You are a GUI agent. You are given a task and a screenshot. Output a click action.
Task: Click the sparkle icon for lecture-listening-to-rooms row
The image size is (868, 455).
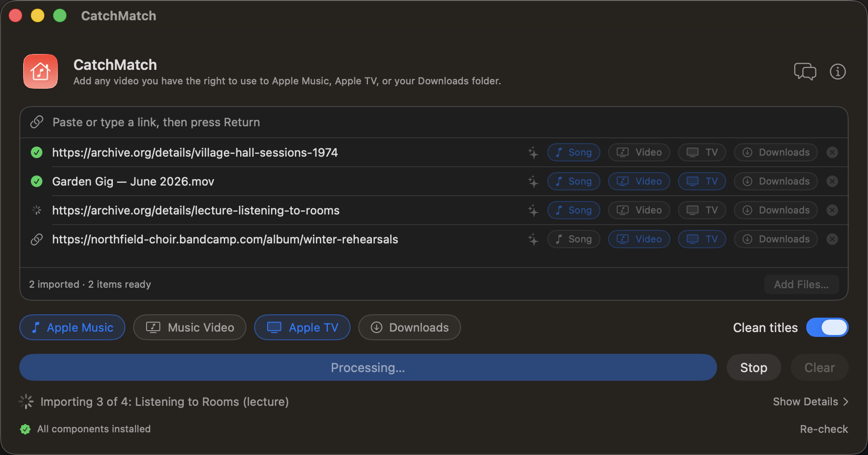tap(533, 210)
